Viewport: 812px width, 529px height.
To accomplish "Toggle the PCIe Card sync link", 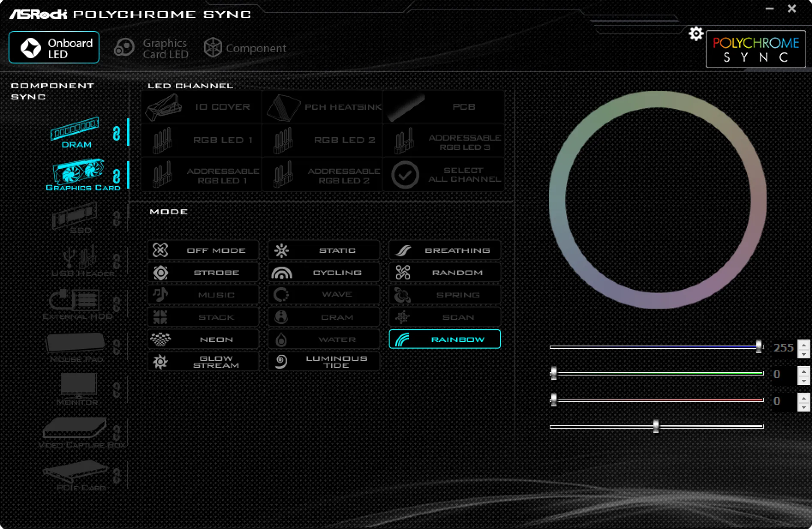I will 116,475.
